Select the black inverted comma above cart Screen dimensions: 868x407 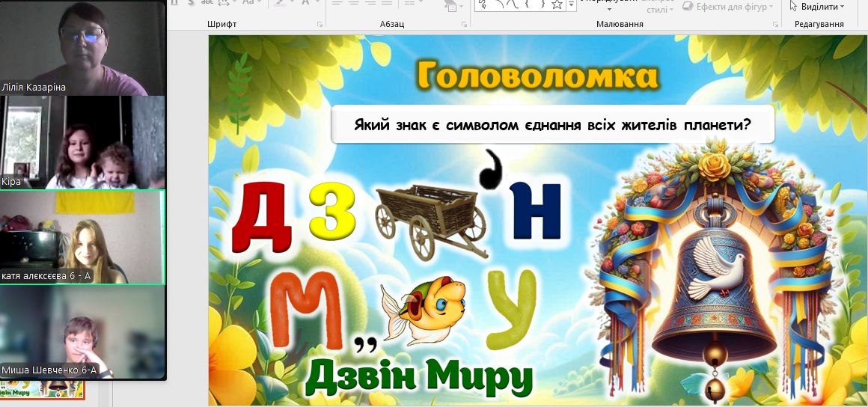[492, 168]
